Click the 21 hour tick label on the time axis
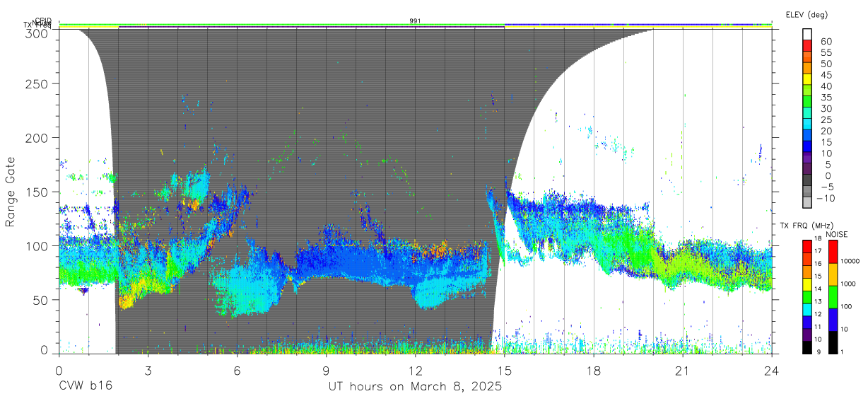This screenshot has height=401, width=868. pos(683,370)
